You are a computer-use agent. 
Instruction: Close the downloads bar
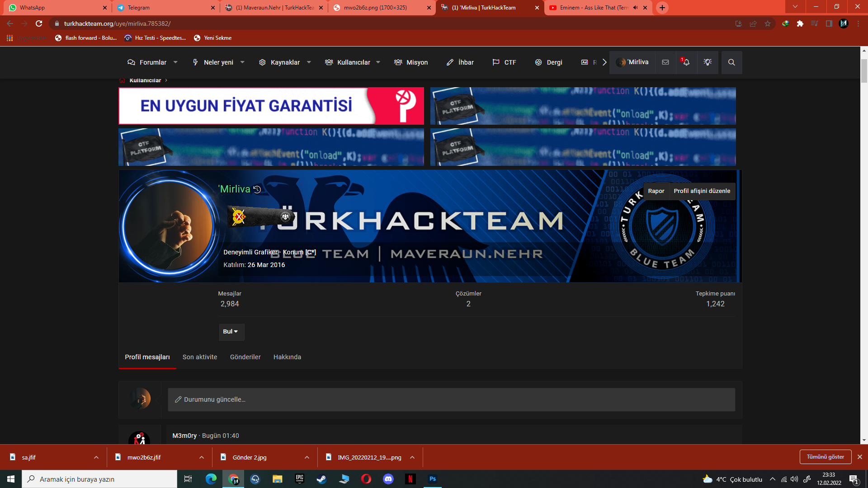860,457
